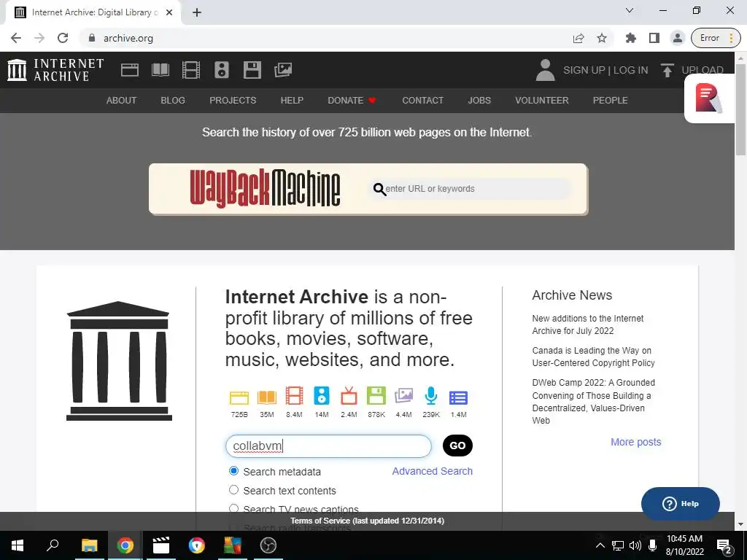Screen dimensions: 747x560
Task: Click the red extension icon at page right edge
Action: coord(708,98)
